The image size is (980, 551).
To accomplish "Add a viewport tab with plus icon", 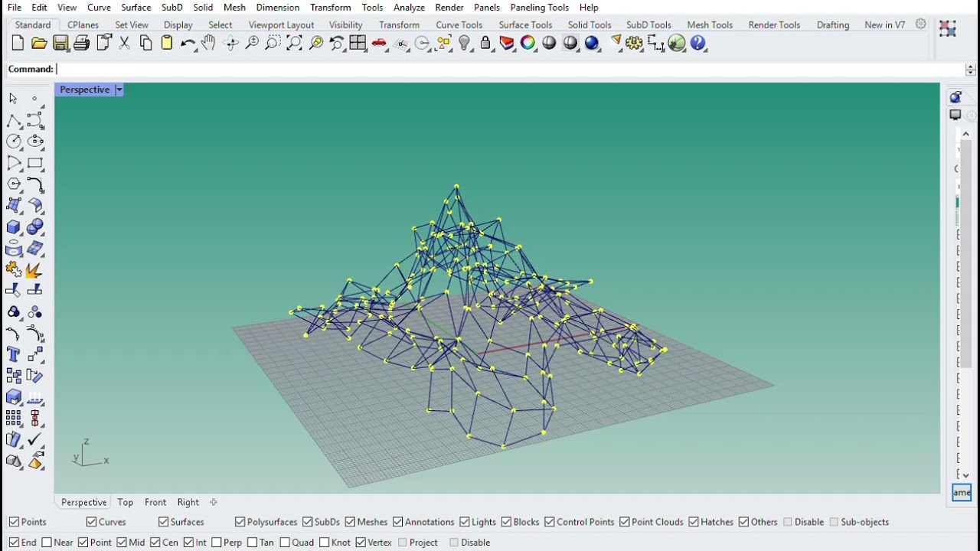I will point(214,502).
